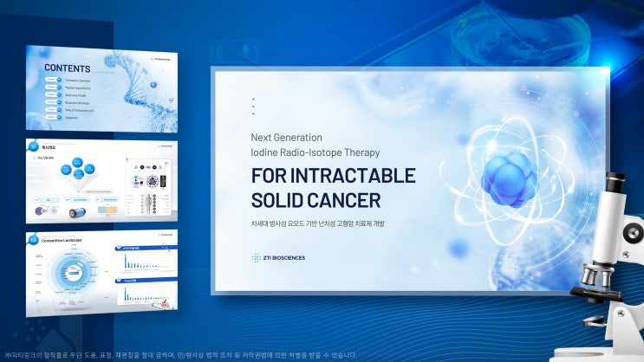Screen dimensions: 644x362
Task: Select Company Overview in contents list
Action: tap(78, 81)
